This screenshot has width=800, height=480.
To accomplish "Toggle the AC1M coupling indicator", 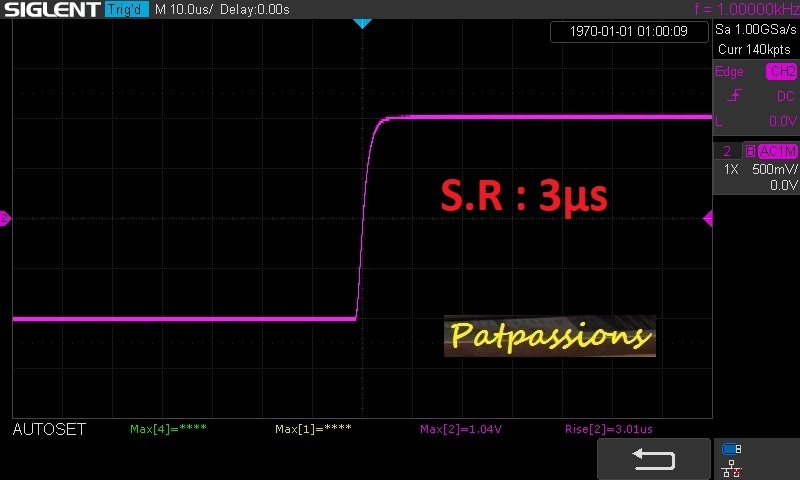I will point(777,151).
